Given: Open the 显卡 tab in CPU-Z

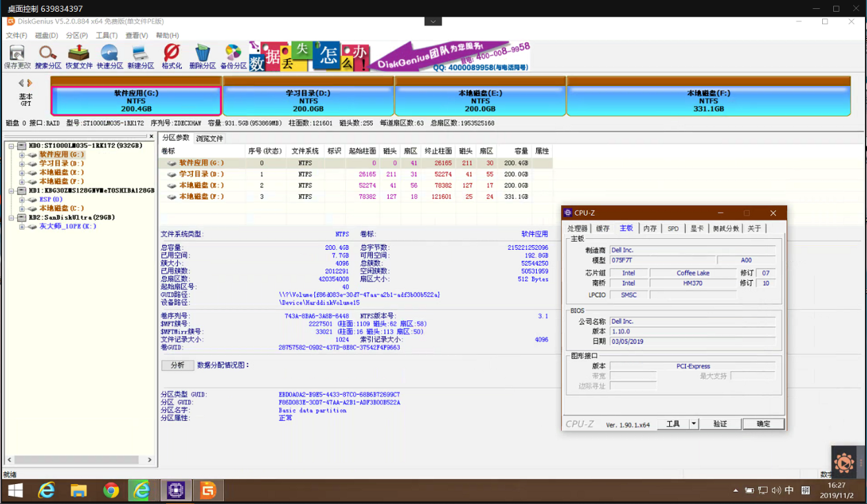Looking at the screenshot, I should [697, 229].
